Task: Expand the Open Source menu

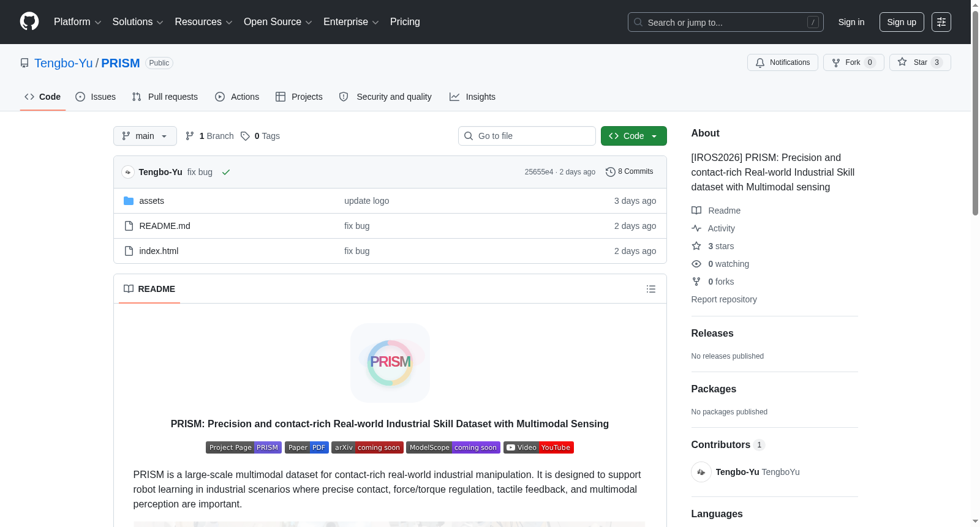Action: (x=278, y=22)
